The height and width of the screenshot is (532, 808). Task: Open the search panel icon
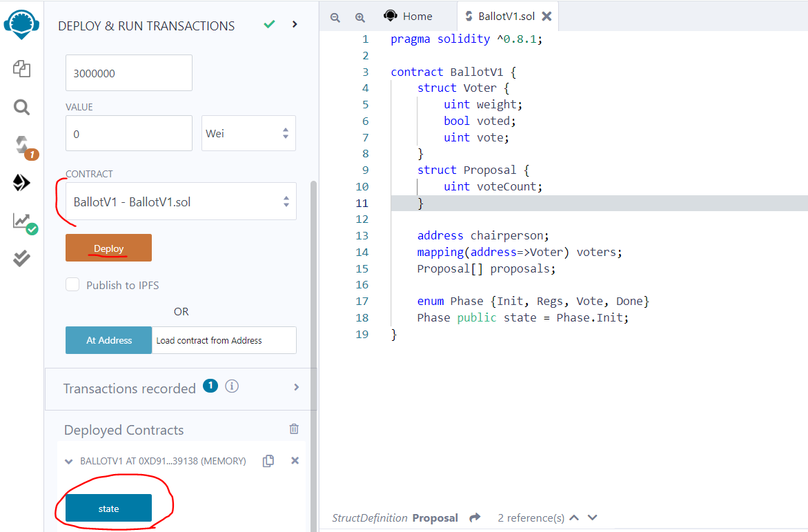pos(21,107)
